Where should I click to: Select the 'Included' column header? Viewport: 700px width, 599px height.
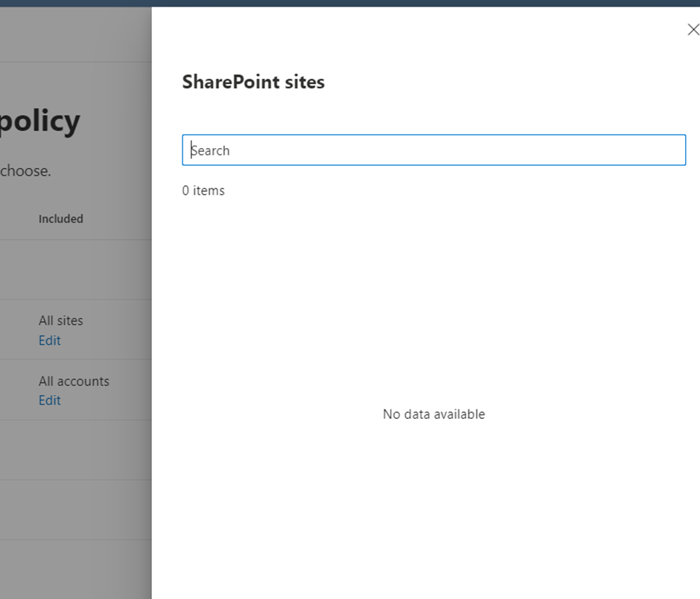61,219
